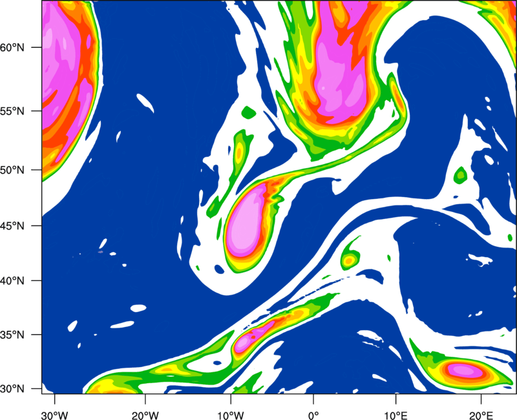Click the 40°N latitude label
Screen dimensions: 517x420
[x=12, y=281]
